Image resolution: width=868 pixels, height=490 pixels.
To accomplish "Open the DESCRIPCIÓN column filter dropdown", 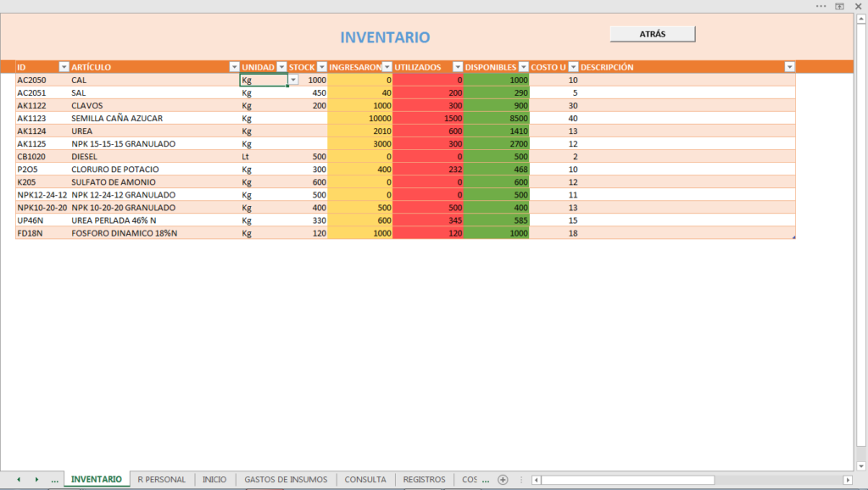I will point(789,67).
